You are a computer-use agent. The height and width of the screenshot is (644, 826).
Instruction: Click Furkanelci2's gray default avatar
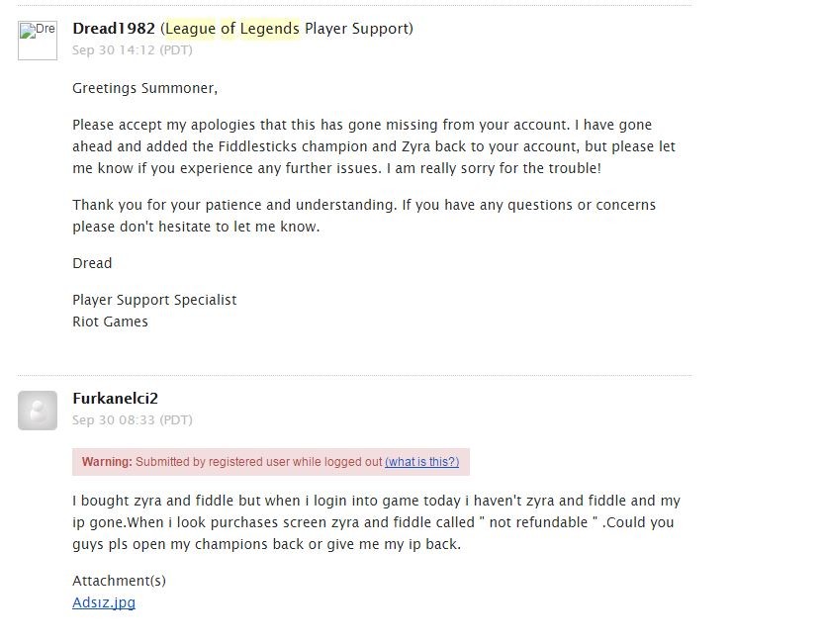pos(38,411)
